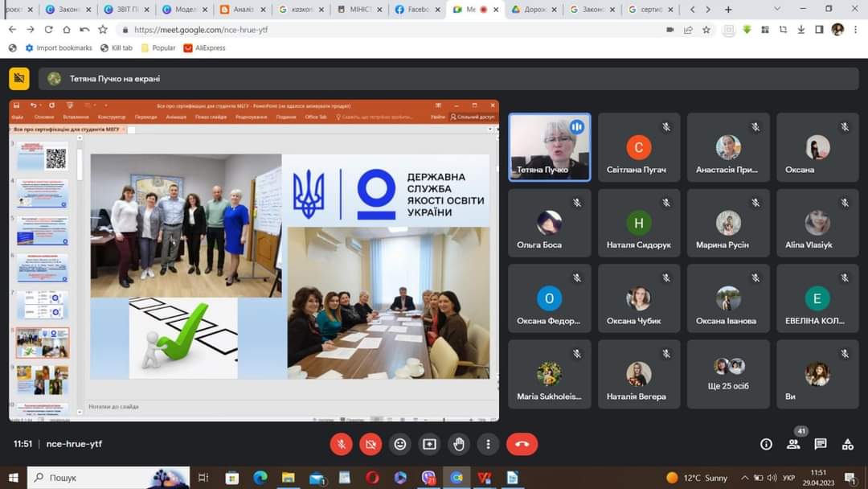868x489 pixels.
Task: Reload the Meet page
Action: point(49,29)
